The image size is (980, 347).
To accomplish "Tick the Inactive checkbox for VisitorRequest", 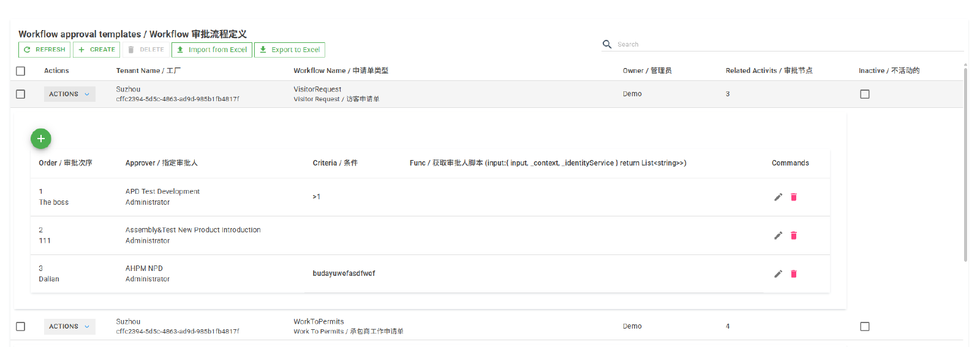I will (865, 94).
